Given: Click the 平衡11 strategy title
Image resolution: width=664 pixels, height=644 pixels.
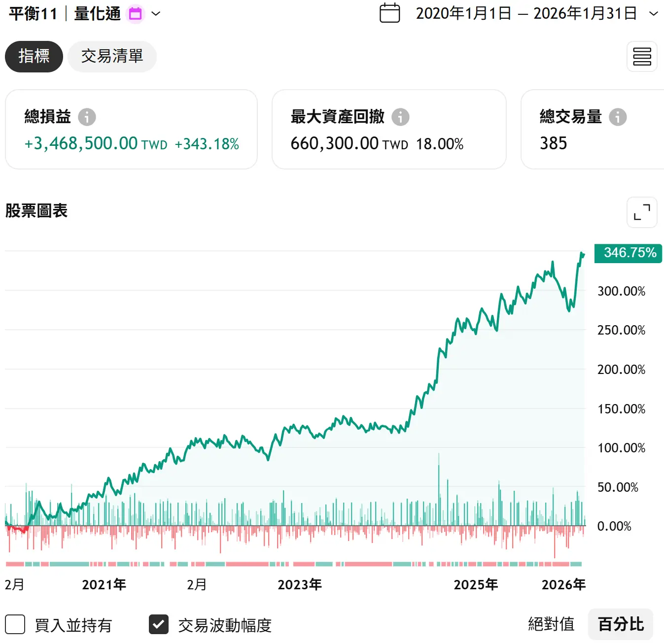Looking at the screenshot, I should tap(33, 14).
